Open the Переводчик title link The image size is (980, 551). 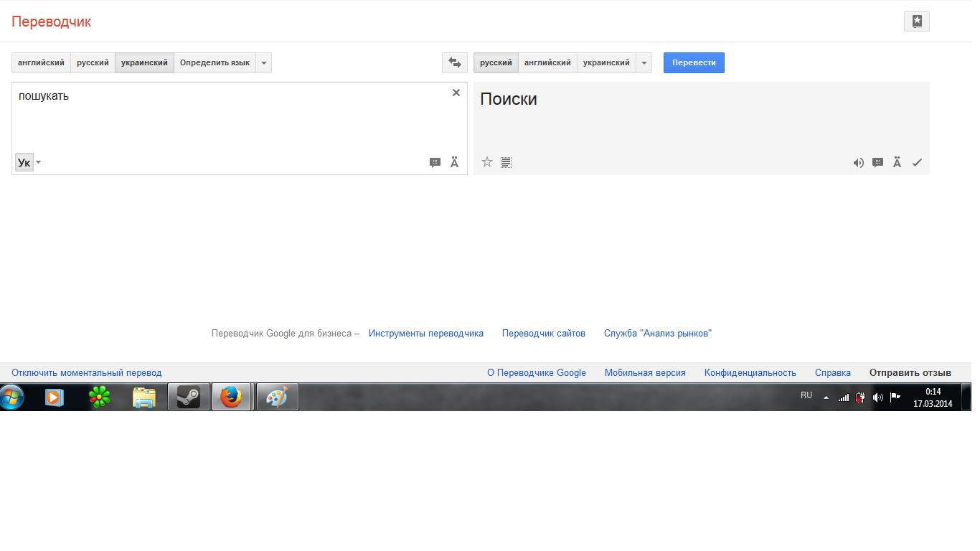[x=52, y=22]
